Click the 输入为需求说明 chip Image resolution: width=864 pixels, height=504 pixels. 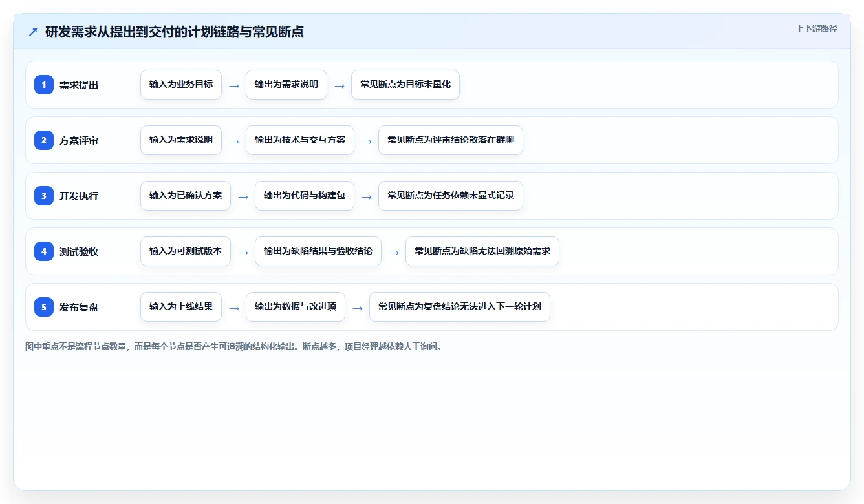coord(181,140)
